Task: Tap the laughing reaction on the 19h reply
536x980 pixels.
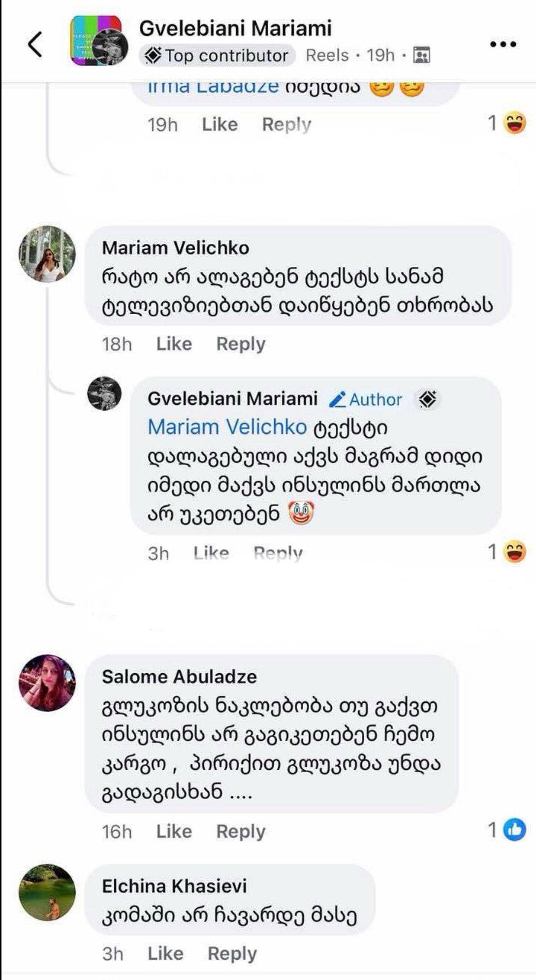Action: [x=514, y=123]
